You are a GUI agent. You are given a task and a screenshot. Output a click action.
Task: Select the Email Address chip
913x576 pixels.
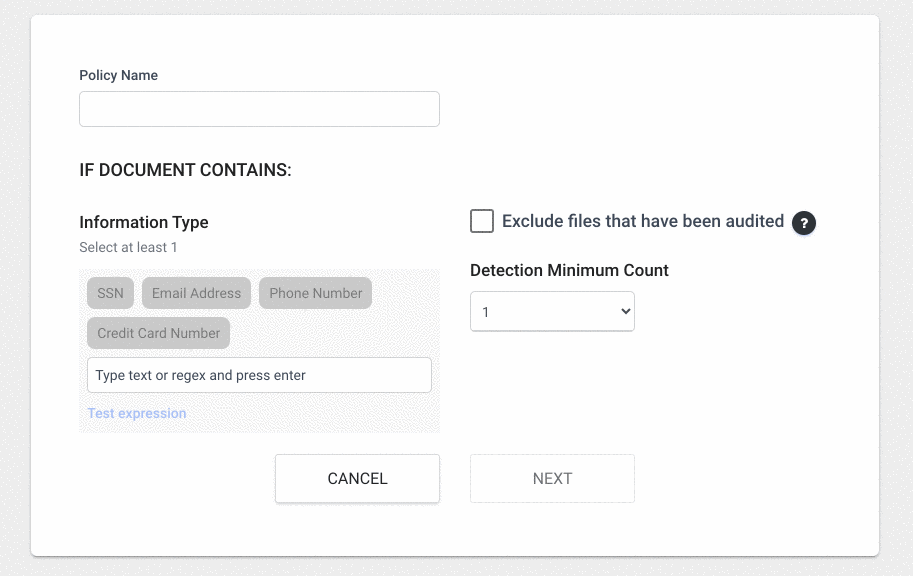(196, 293)
